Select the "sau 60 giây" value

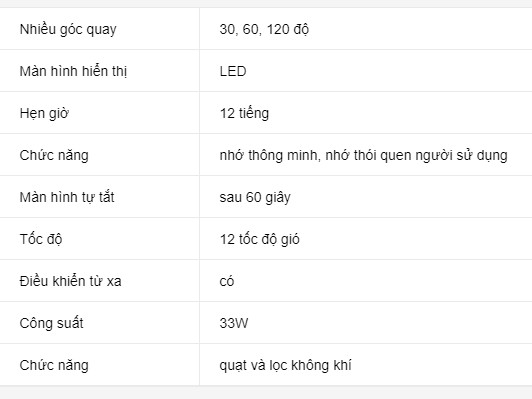click(255, 197)
